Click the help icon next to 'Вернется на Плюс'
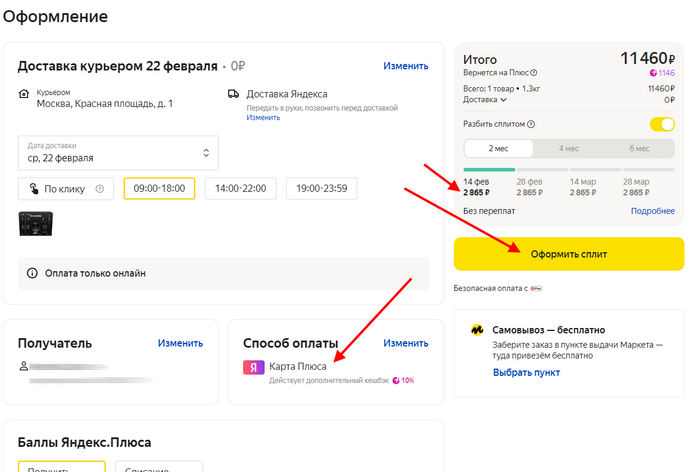The height and width of the screenshot is (472, 700). point(534,72)
